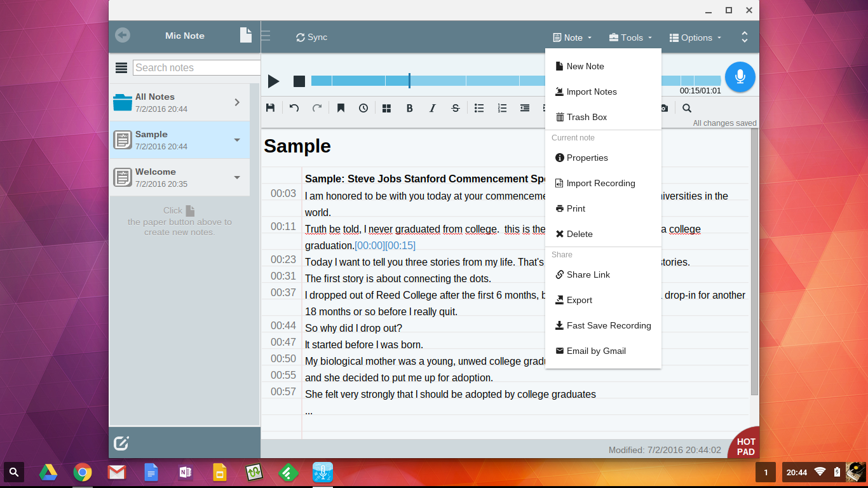Screen dimensions: 868x488
Task: Jump to the 00:03 timestamp
Action: (283, 193)
